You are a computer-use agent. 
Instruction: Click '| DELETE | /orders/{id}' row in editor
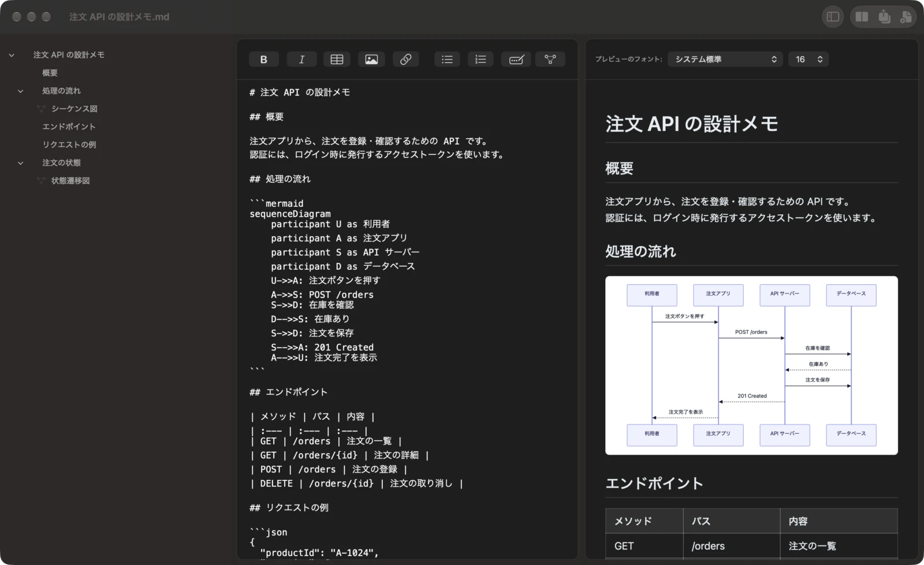coord(357,484)
